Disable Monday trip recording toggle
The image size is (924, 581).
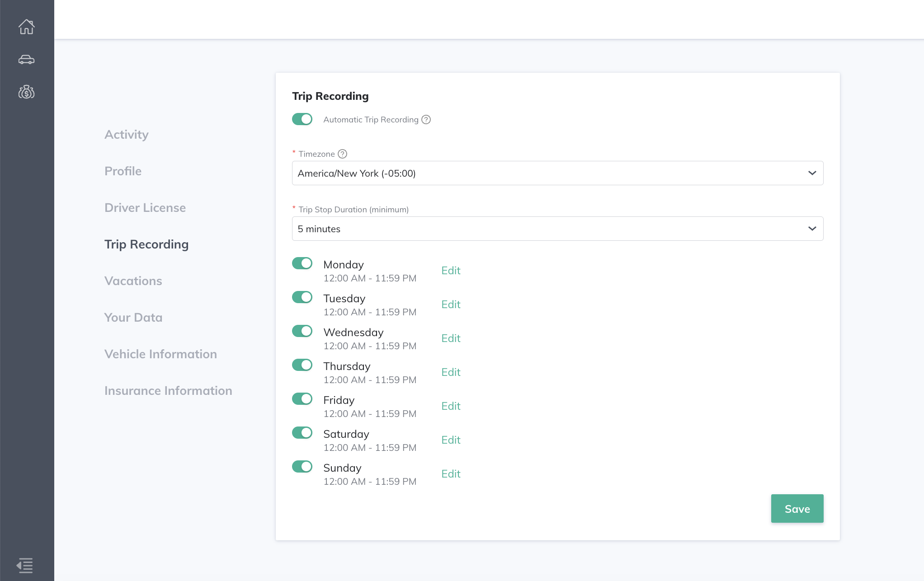point(302,263)
